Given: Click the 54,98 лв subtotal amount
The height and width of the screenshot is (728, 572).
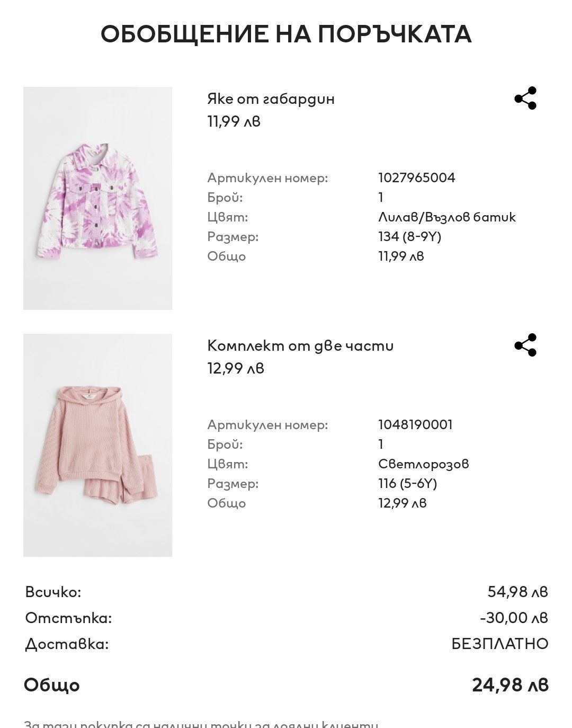Looking at the screenshot, I should tap(517, 592).
